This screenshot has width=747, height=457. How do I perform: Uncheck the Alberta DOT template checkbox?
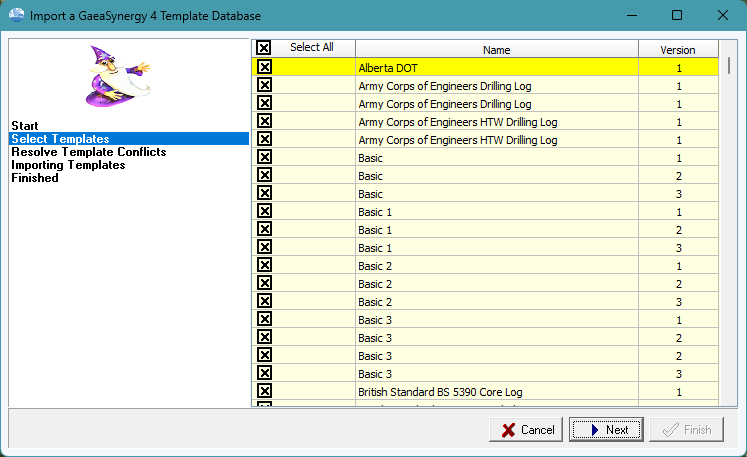(264, 67)
